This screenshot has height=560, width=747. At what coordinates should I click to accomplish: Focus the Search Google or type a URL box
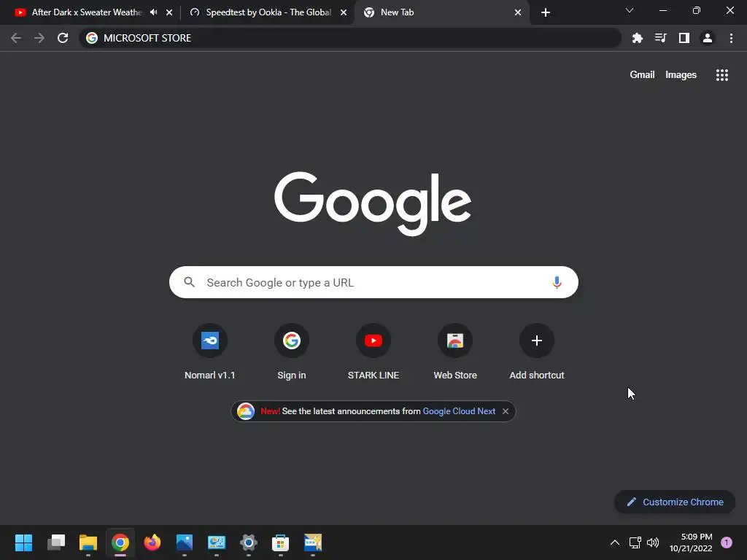(x=373, y=282)
